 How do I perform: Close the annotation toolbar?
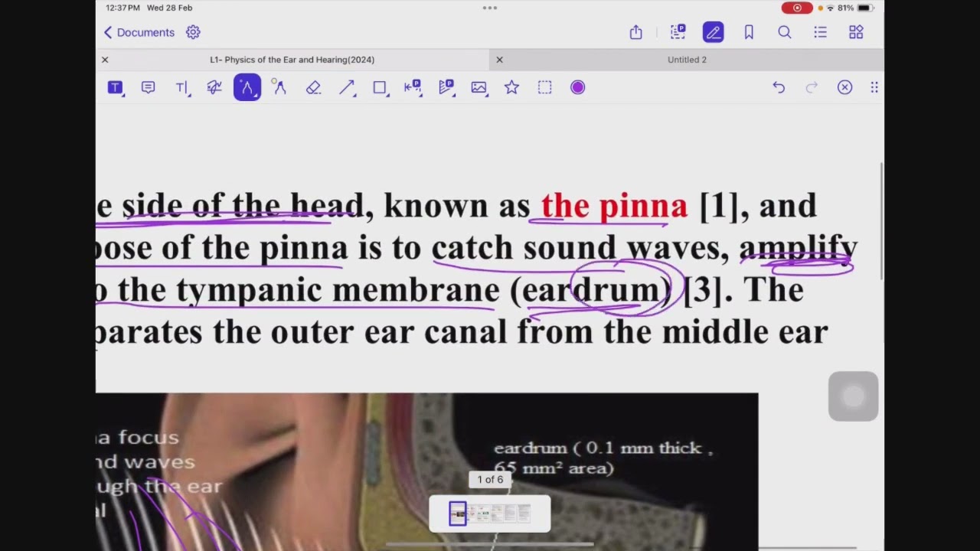pyautogui.click(x=844, y=87)
